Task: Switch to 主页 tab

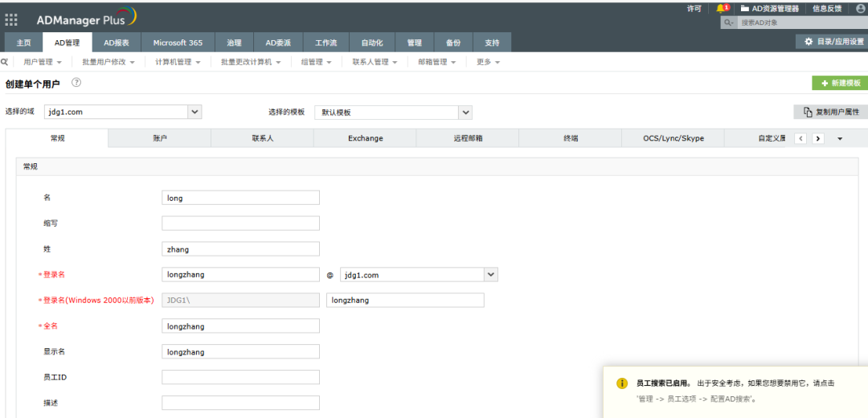Action: (x=24, y=43)
